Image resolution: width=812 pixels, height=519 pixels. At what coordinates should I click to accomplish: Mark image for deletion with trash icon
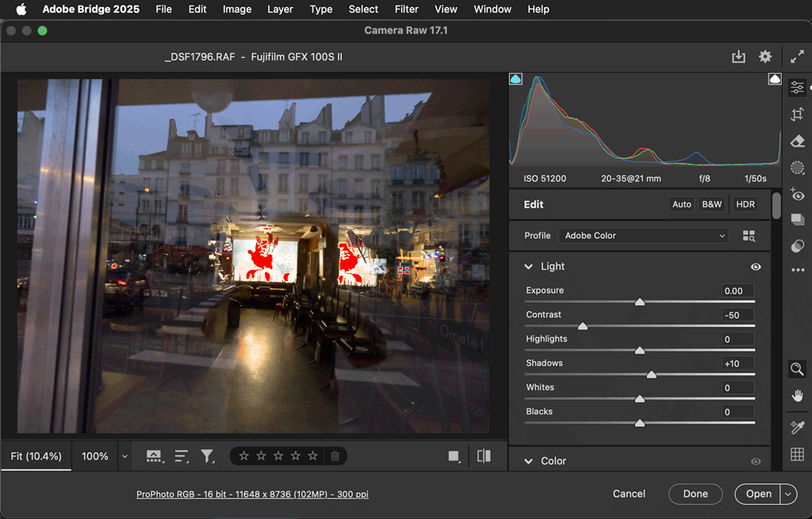tap(335, 456)
